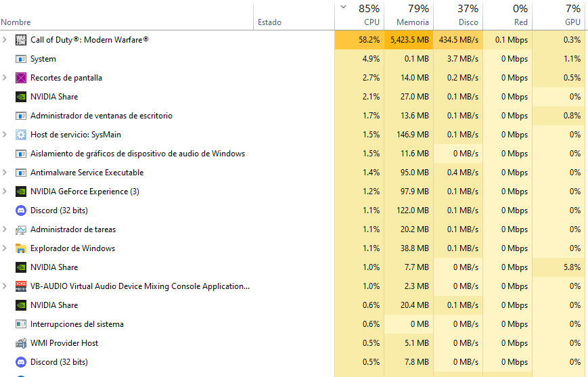
Task: Expand Administrador de tareas process
Action: 5,229
